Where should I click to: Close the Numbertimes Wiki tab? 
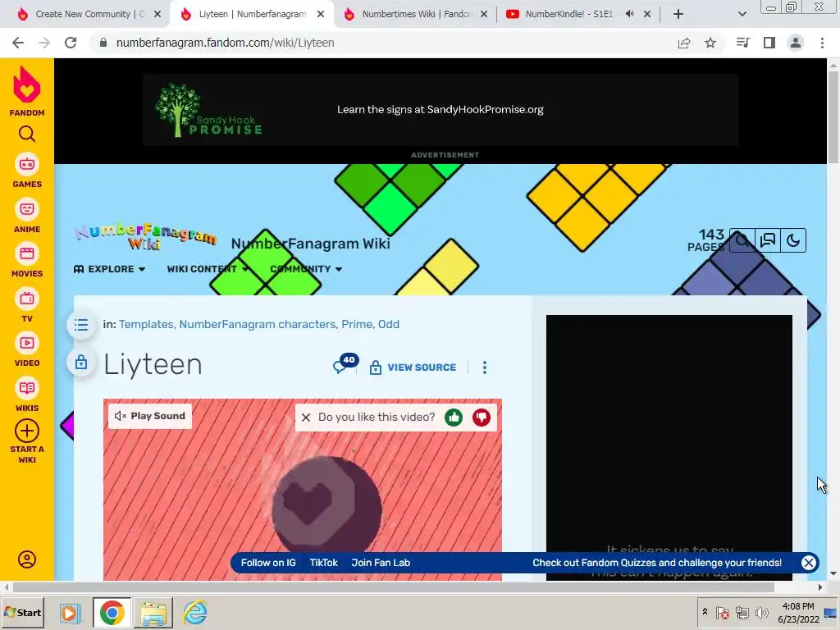(x=484, y=14)
